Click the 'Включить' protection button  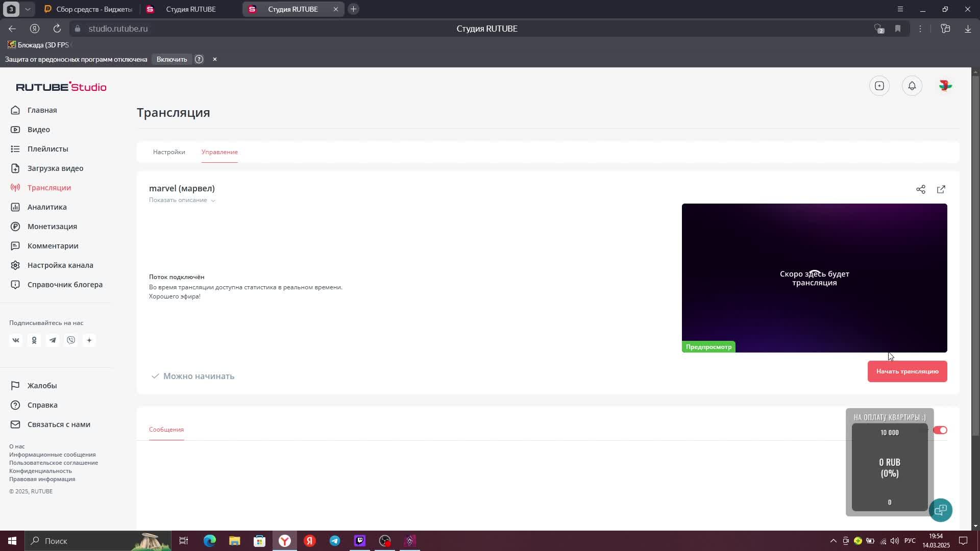point(171,59)
